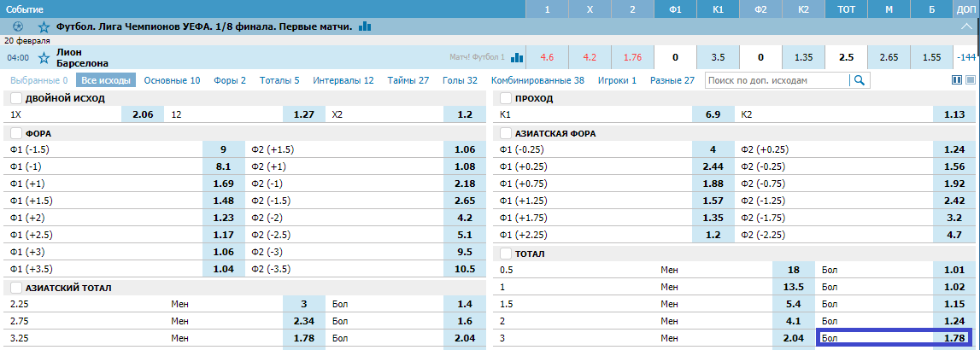Star the Лион – Барселона match
This screenshot has height=350, width=980.
coord(44,57)
